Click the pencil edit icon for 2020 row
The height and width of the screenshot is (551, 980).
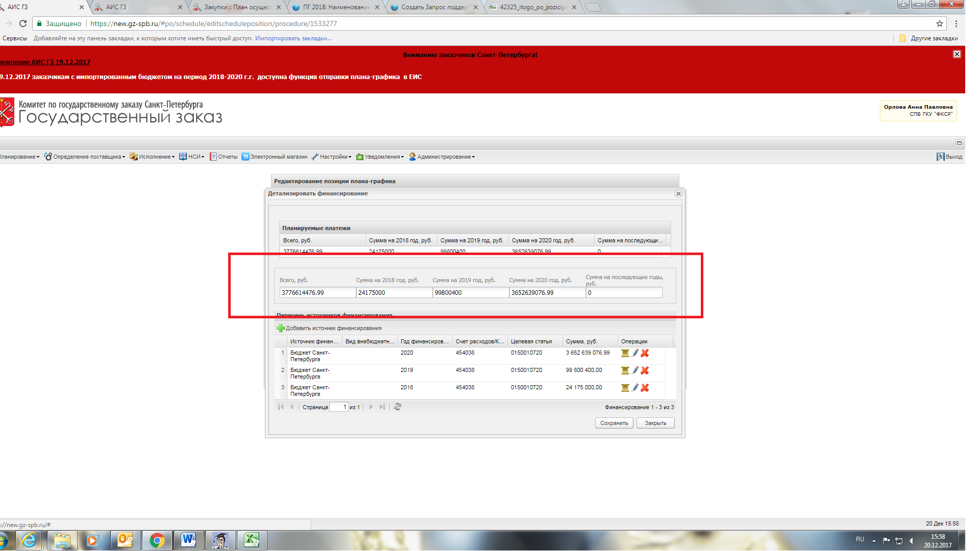tap(635, 353)
